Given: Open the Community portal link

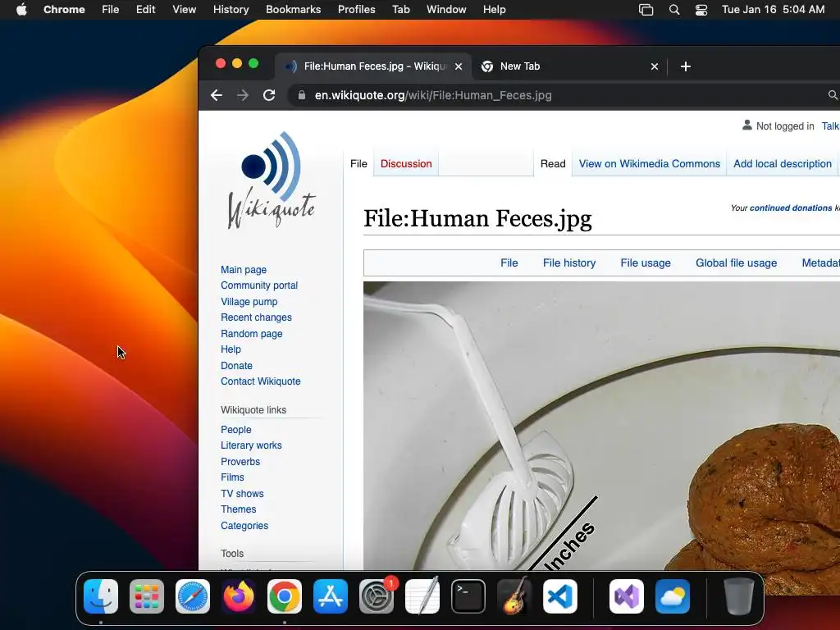Looking at the screenshot, I should coord(259,285).
